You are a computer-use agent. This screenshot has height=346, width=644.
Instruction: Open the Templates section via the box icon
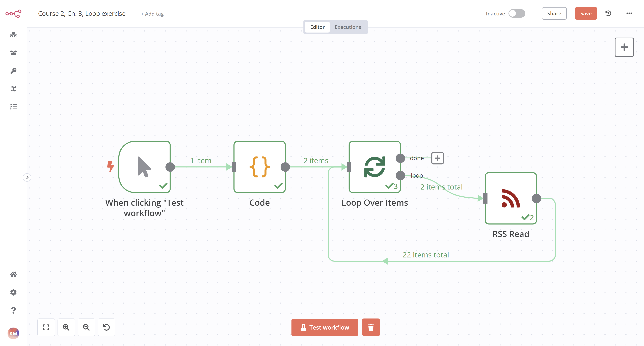13,53
